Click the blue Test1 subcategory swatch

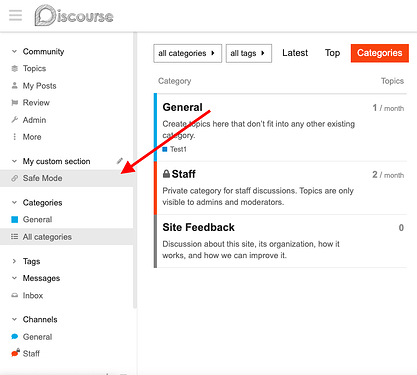point(165,149)
